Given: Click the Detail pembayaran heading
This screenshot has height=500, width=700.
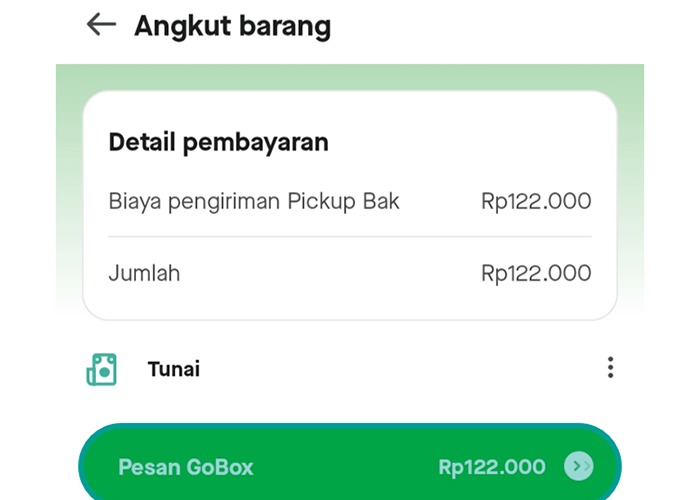Looking at the screenshot, I should (x=219, y=142).
